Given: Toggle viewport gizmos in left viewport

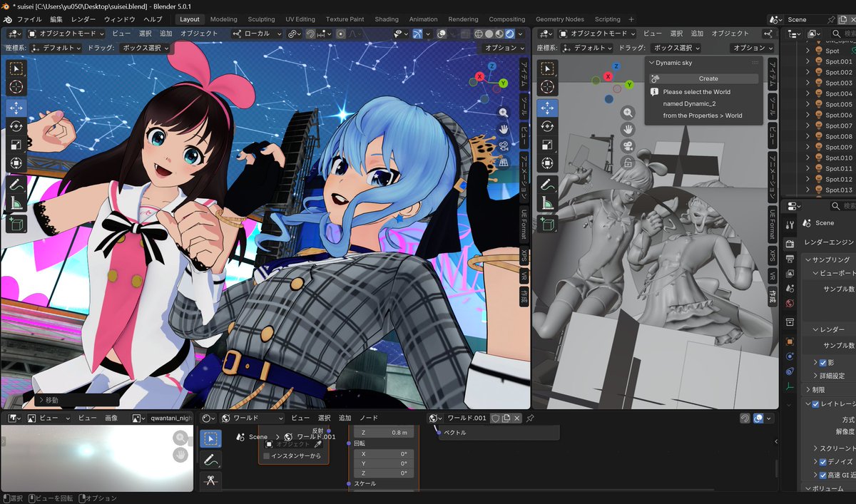Looking at the screenshot, I should point(417,34).
